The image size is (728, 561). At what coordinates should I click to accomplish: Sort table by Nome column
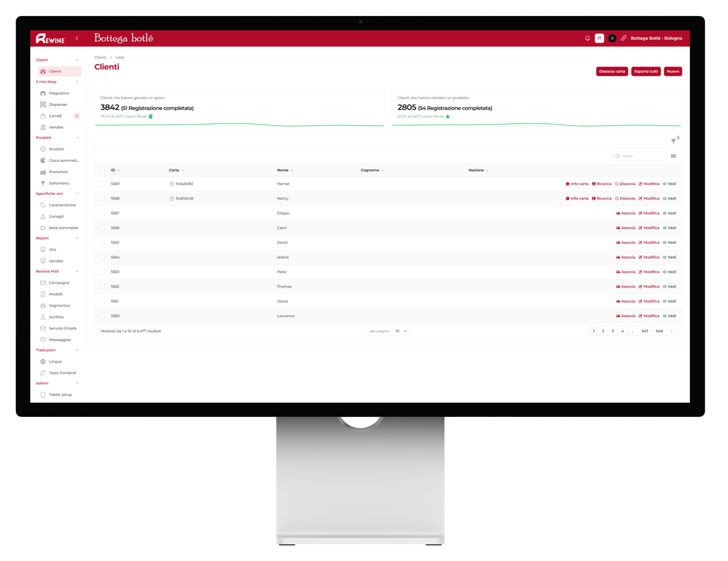(x=285, y=170)
